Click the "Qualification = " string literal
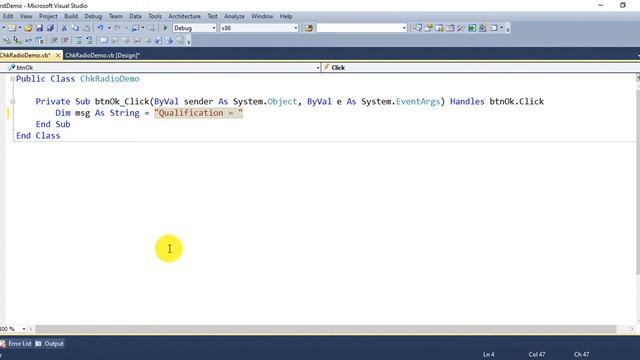This screenshot has width=640, height=360. 198,113
